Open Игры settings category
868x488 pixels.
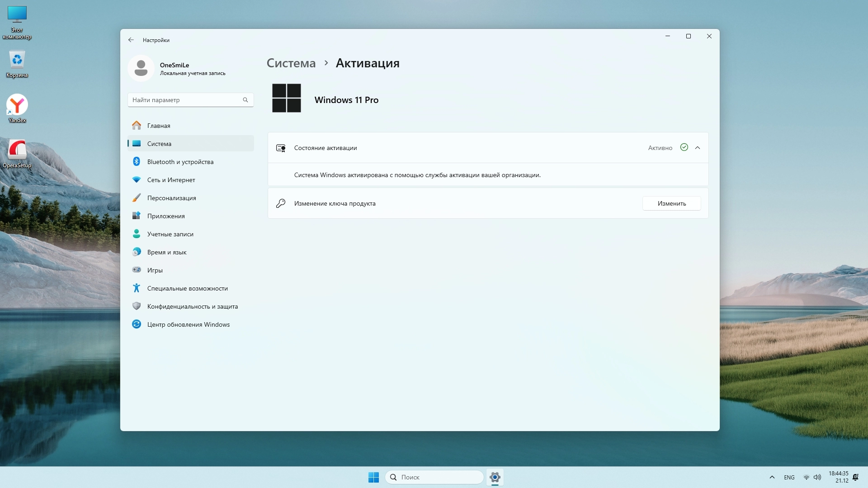(x=155, y=270)
